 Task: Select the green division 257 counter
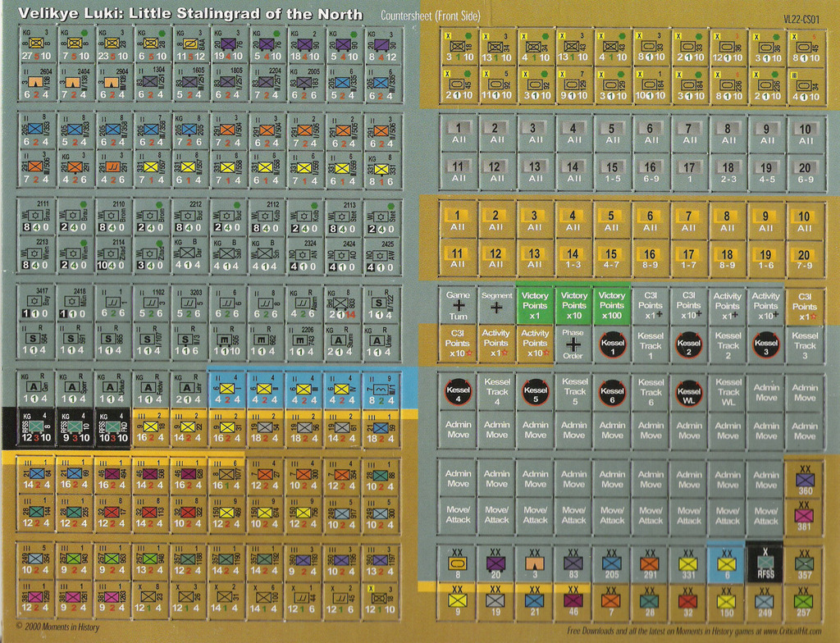point(804,601)
